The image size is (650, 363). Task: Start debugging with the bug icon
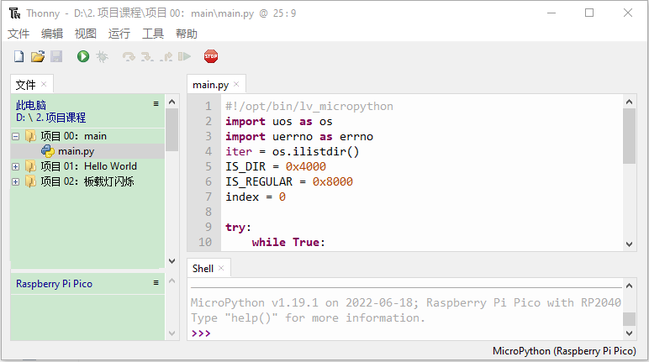102,56
